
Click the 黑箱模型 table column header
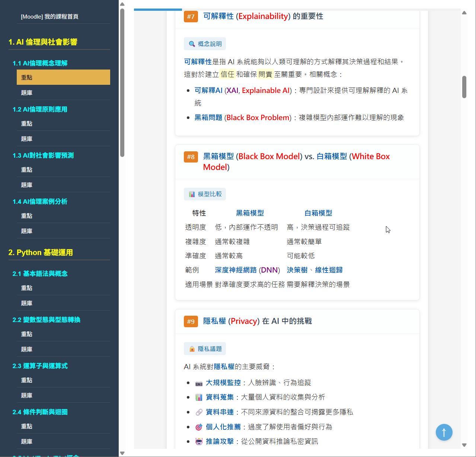pyautogui.click(x=250, y=213)
